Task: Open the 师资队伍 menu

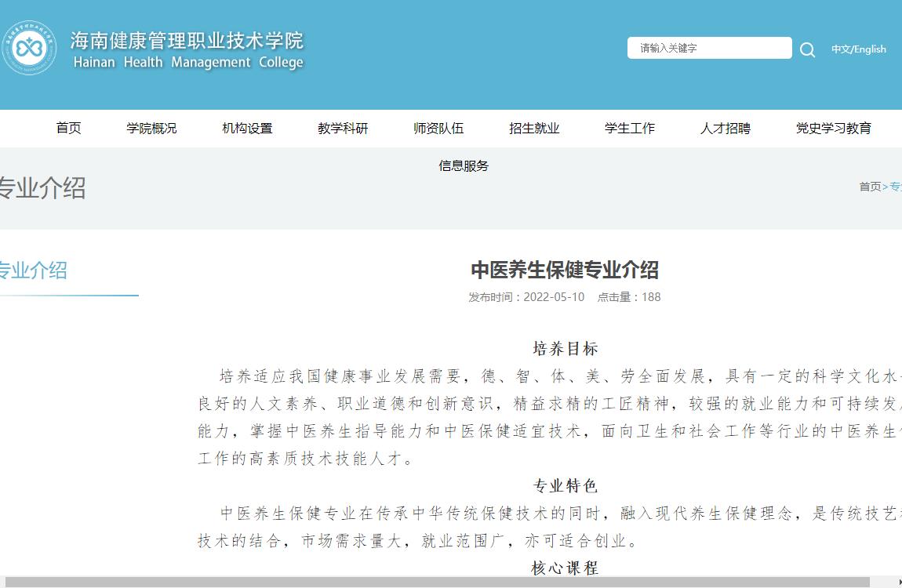Action: pyautogui.click(x=438, y=128)
